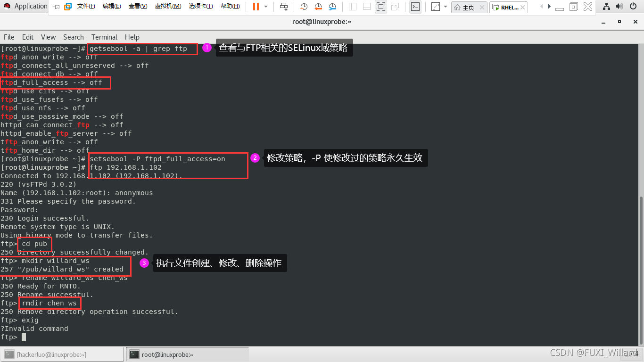Viewport: 644px width, 362px height.
Task: Open the terminal Help menu
Action: point(132,37)
